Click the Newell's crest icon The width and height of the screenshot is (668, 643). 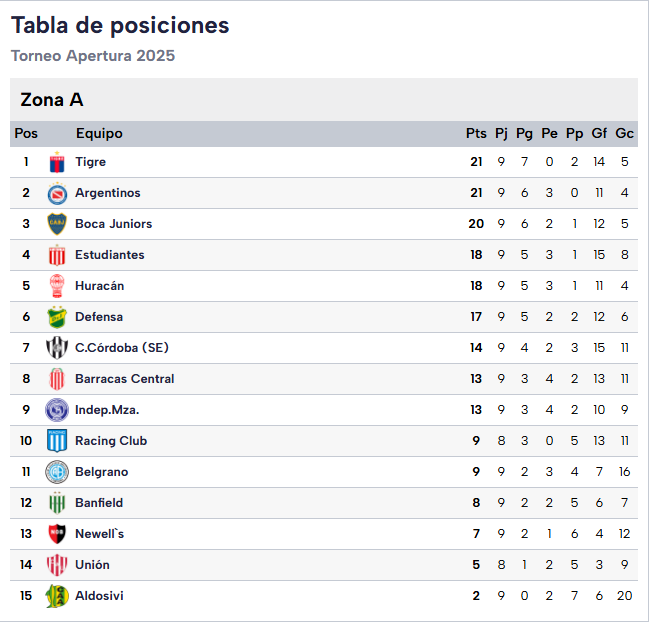click(x=57, y=534)
